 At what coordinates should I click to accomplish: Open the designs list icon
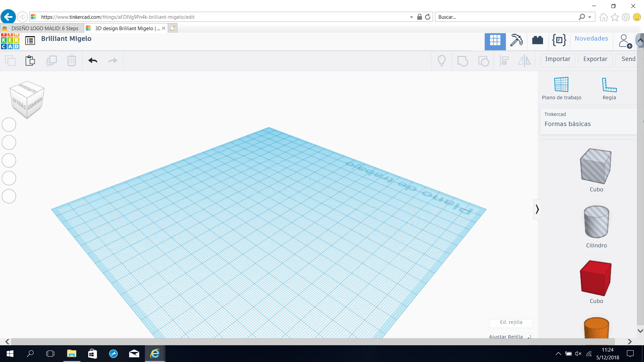(x=30, y=41)
